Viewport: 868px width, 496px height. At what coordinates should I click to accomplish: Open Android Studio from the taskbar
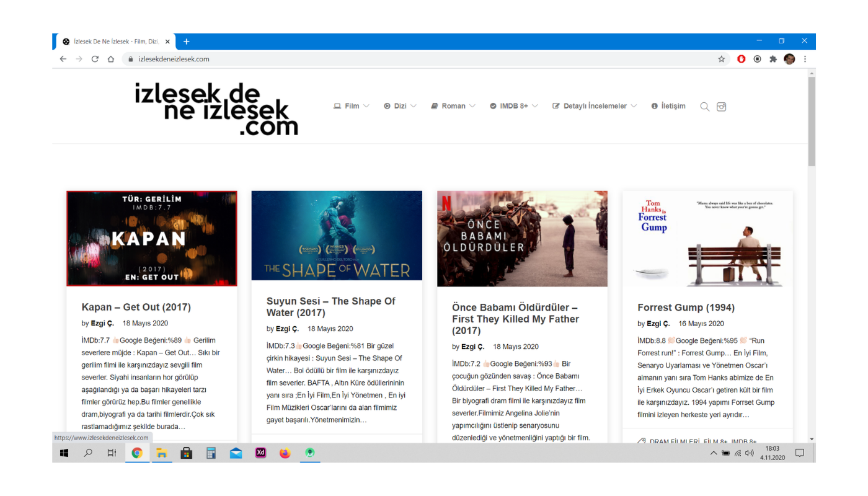click(309, 453)
